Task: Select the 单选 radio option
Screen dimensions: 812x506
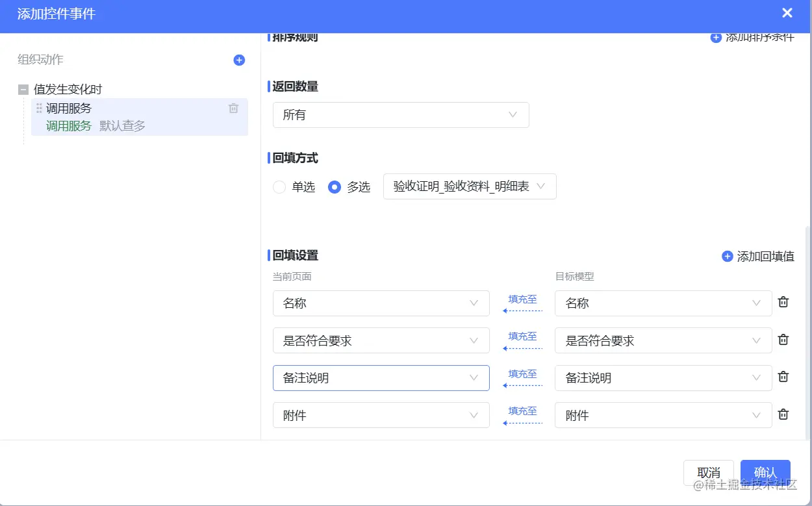Action: tap(279, 187)
